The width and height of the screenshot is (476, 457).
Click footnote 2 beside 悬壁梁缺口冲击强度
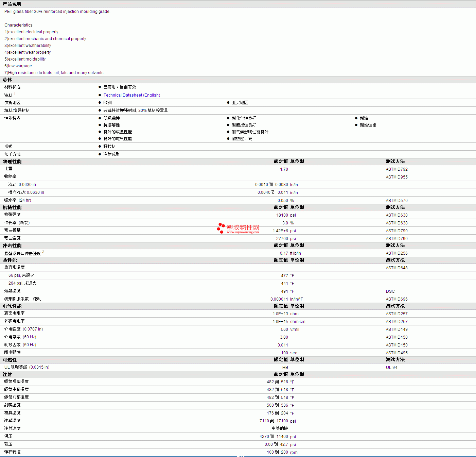43,252
